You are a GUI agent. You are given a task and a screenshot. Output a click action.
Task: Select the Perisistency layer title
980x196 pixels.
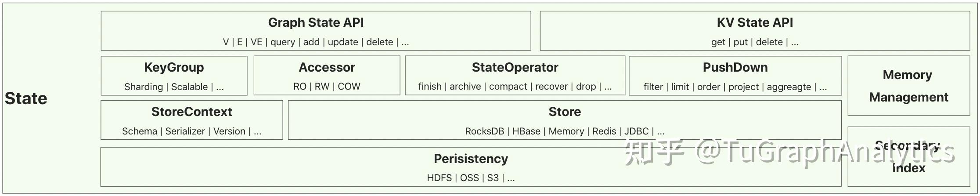coord(471,159)
